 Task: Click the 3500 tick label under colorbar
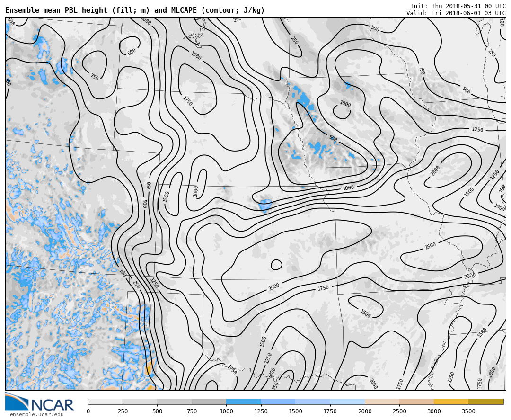[x=468, y=411]
